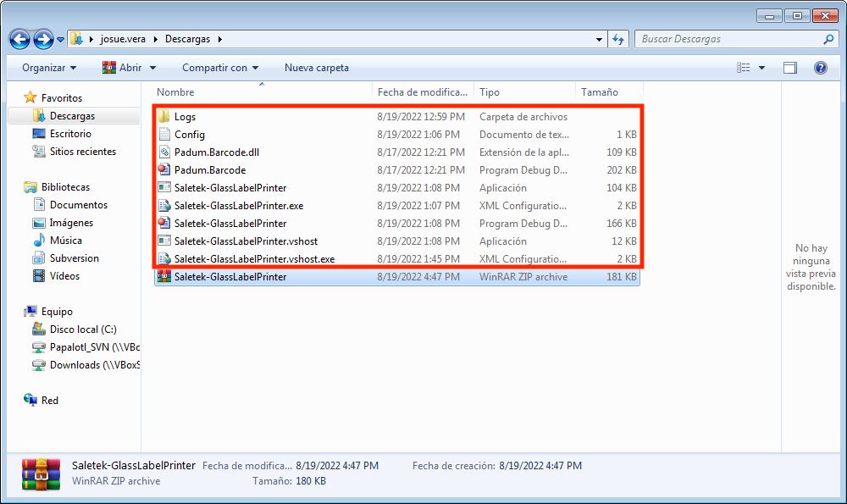
Task: Click the Back navigation arrow button
Action: coord(20,39)
